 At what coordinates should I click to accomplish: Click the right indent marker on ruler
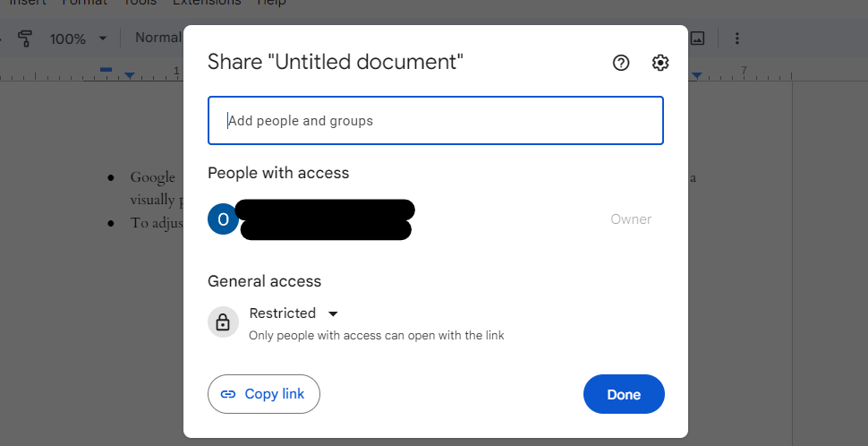(x=696, y=75)
